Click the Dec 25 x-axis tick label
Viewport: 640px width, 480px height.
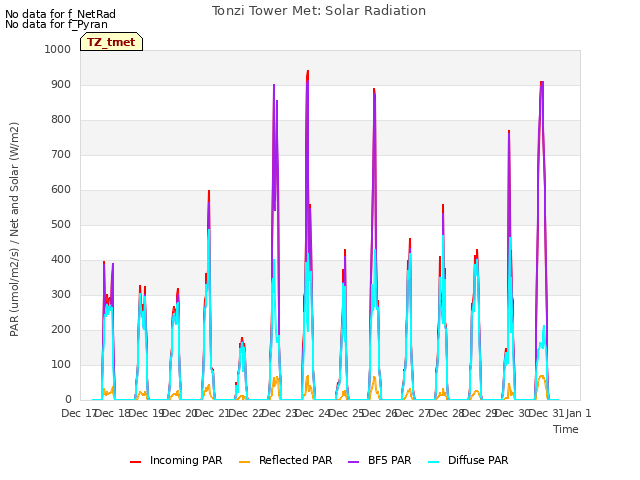(x=347, y=413)
